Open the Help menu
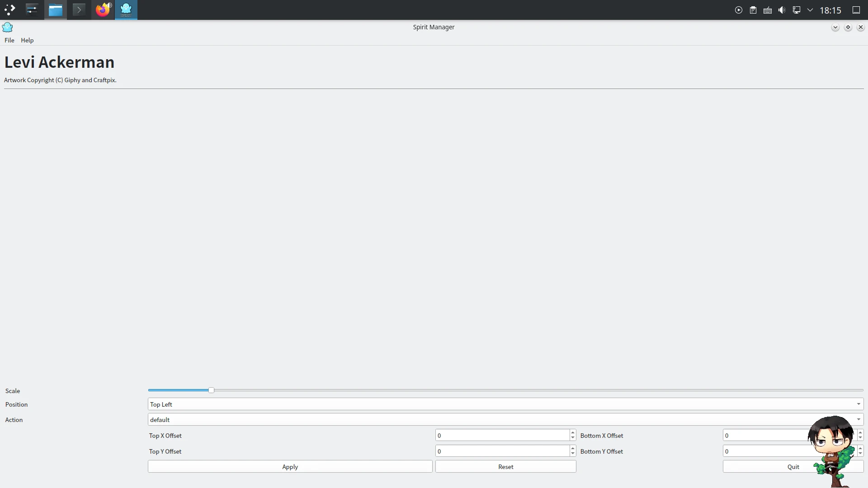This screenshot has width=868, height=488. click(x=27, y=40)
